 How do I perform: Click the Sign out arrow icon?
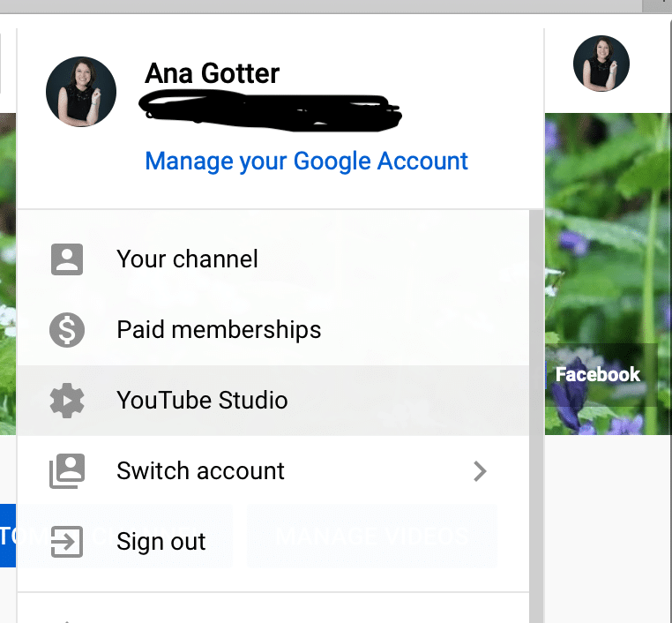pos(67,541)
